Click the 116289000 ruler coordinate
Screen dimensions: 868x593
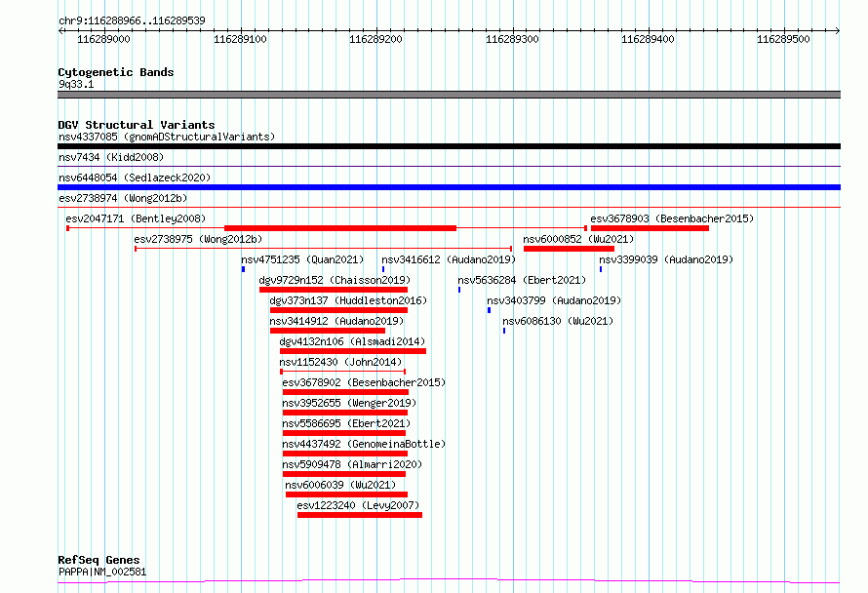point(103,39)
